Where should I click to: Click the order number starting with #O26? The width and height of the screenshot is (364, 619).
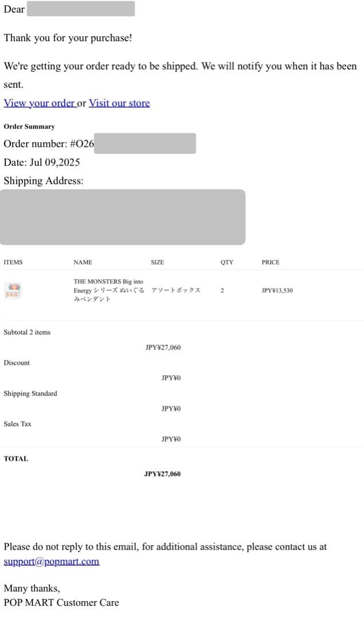point(80,144)
